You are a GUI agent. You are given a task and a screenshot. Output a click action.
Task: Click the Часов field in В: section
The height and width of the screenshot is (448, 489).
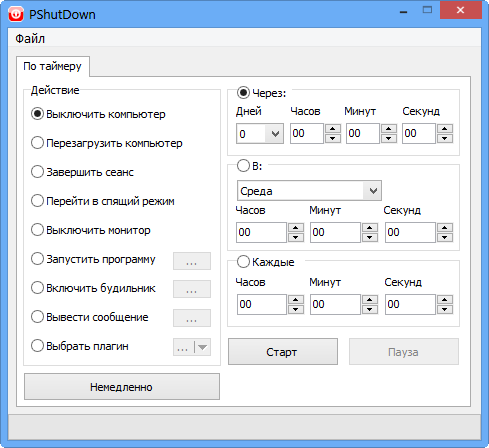[x=261, y=232]
